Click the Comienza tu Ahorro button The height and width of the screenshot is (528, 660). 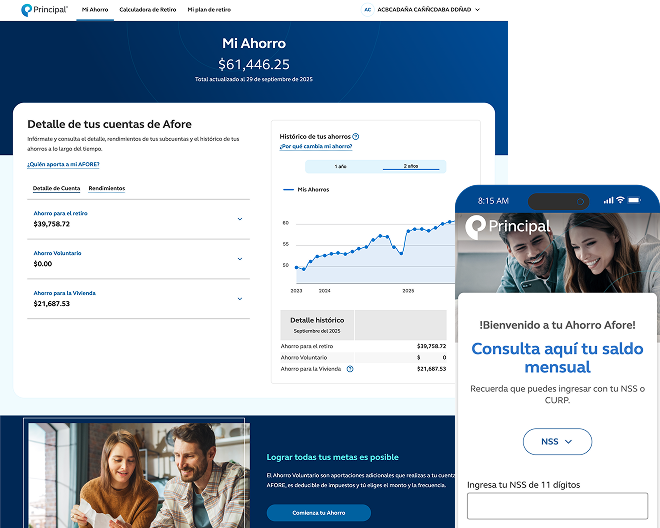[x=319, y=513]
